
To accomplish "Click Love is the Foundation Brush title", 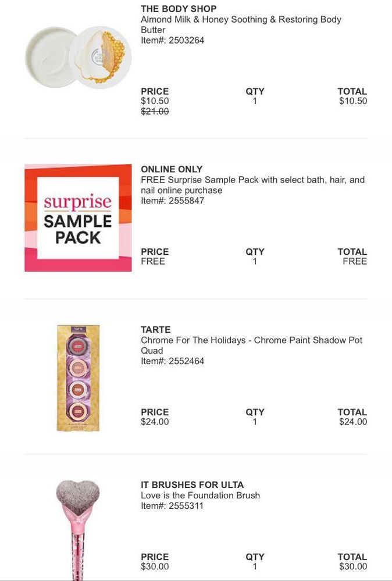I will tap(200, 496).
